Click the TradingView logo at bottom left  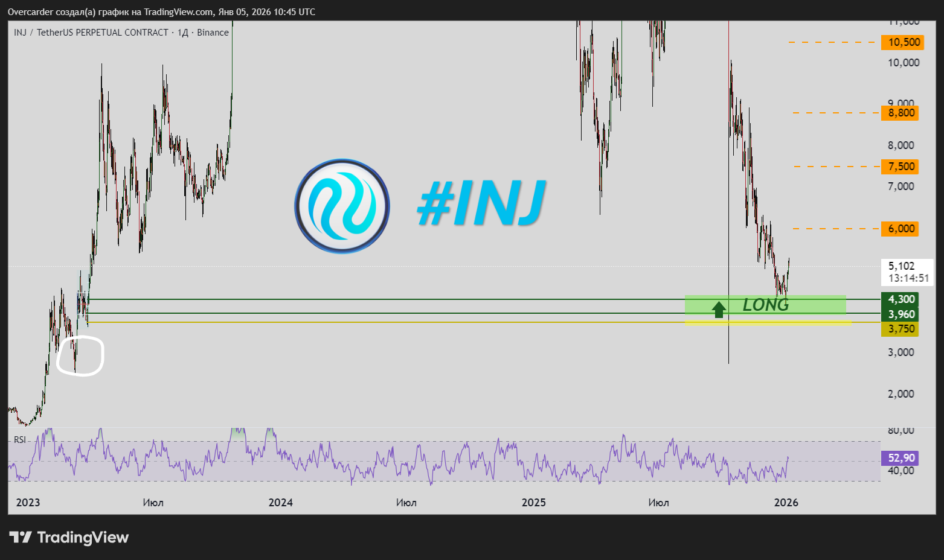69,537
